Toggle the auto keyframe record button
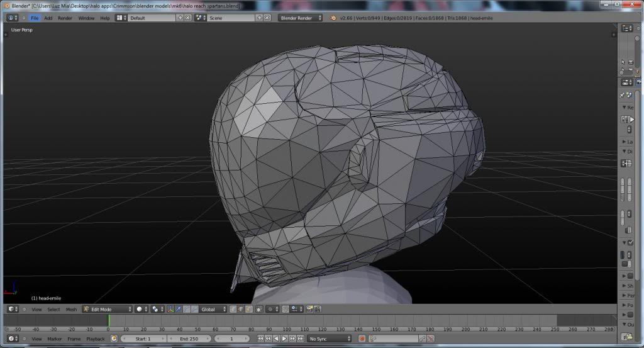Image resolution: width=644 pixels, height=348 pixels. tap(362, 339)
